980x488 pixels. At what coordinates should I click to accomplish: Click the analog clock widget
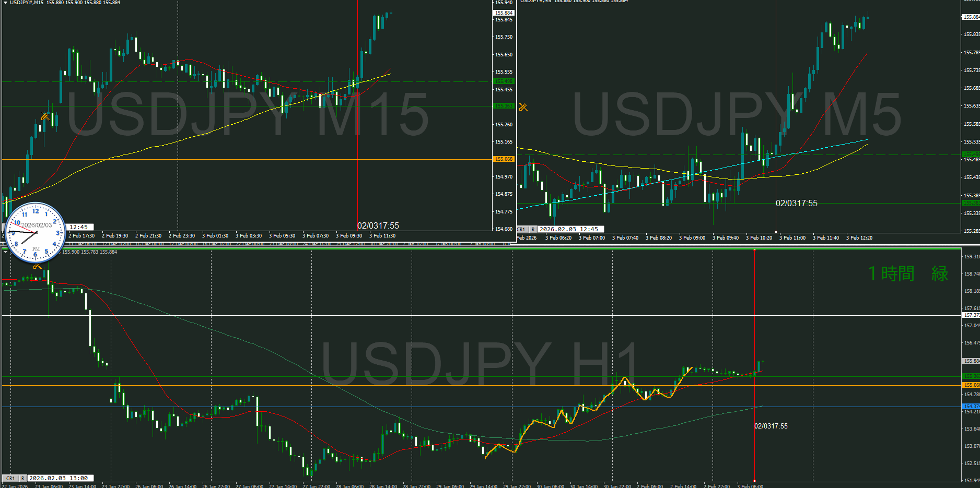pos(36,232)
